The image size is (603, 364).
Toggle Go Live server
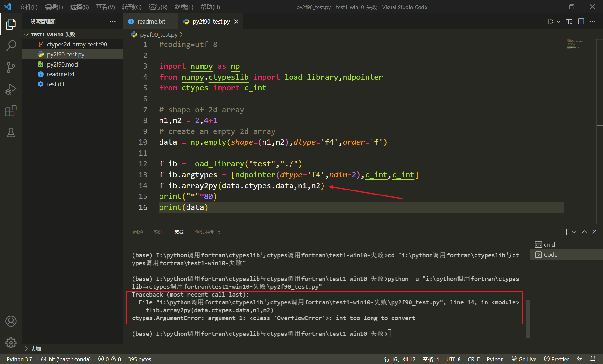point(524,359)
